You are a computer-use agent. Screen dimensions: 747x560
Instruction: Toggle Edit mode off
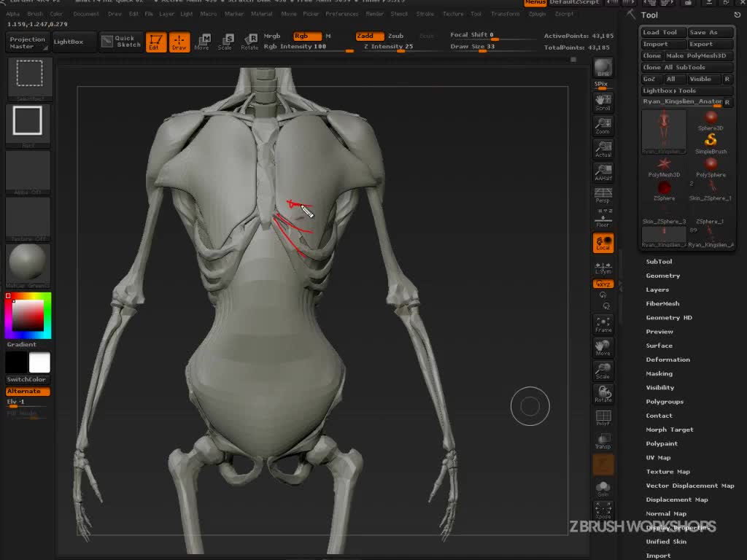[x=156, y=42]
